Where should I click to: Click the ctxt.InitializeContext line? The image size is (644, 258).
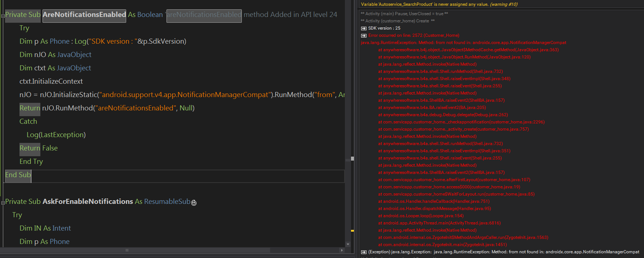coord(51,82)
